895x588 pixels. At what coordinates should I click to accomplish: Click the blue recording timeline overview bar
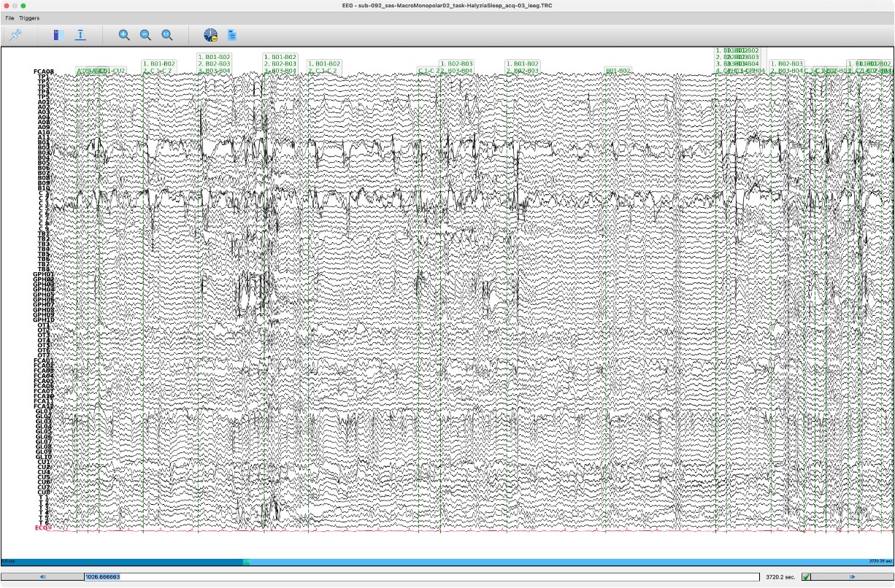click(x=447, y=561)
